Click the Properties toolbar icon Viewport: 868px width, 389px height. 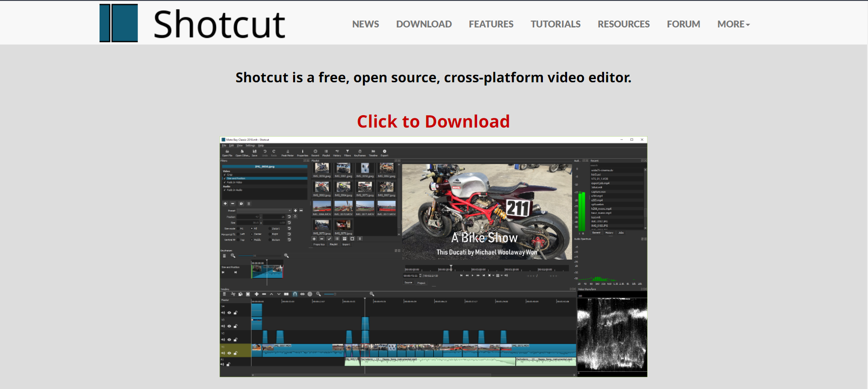coord(303,153)
